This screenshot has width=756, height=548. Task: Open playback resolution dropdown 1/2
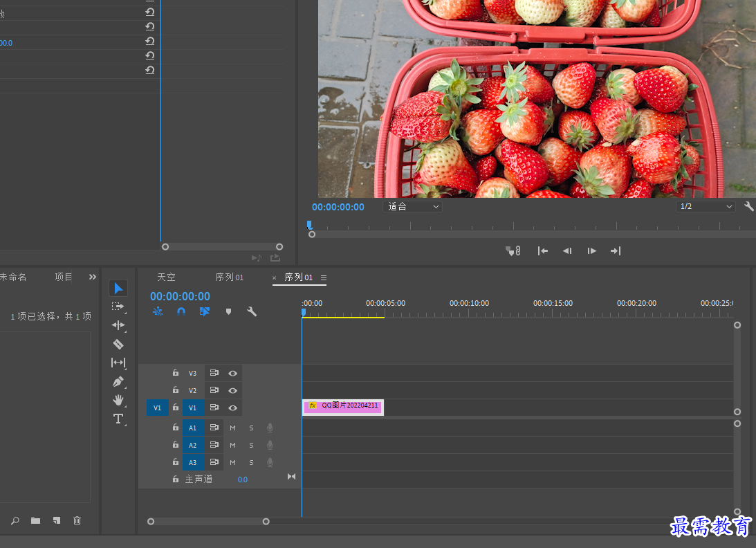point(706,206)
